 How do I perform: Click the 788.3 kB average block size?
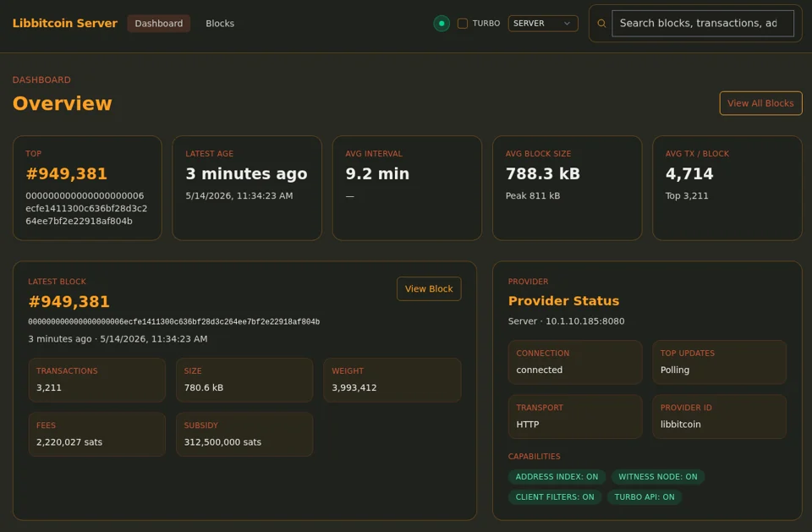543,173
